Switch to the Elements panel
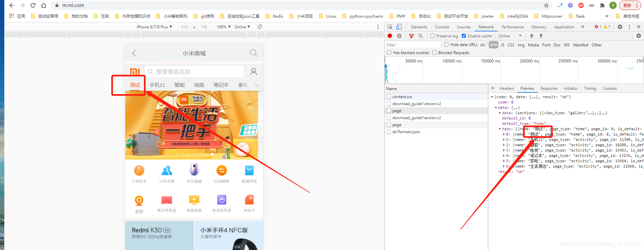 419,27
